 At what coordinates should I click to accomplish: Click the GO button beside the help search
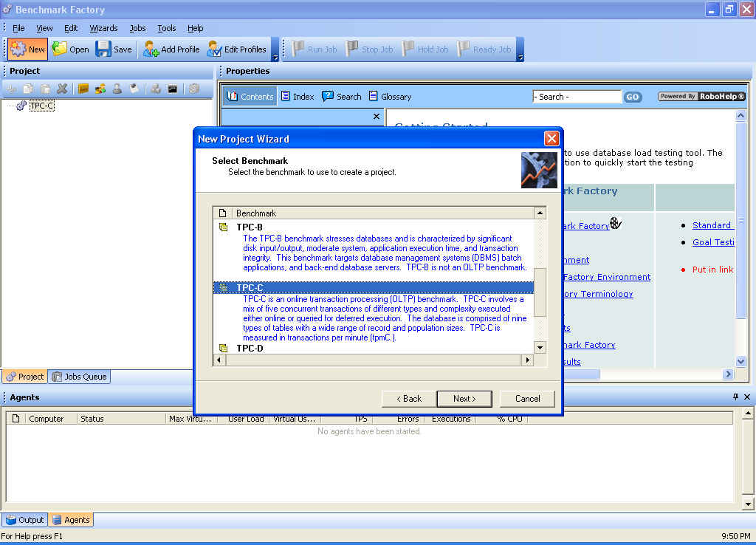click(x=633, y=97)
